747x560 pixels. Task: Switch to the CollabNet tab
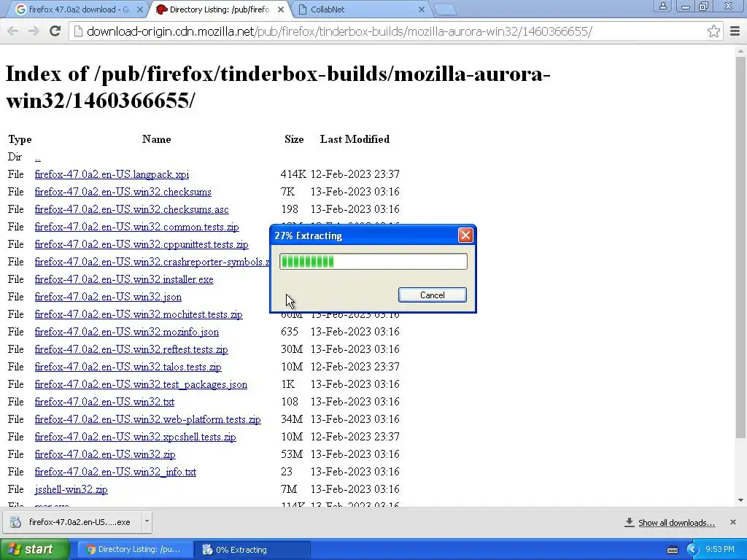[361, 9]
